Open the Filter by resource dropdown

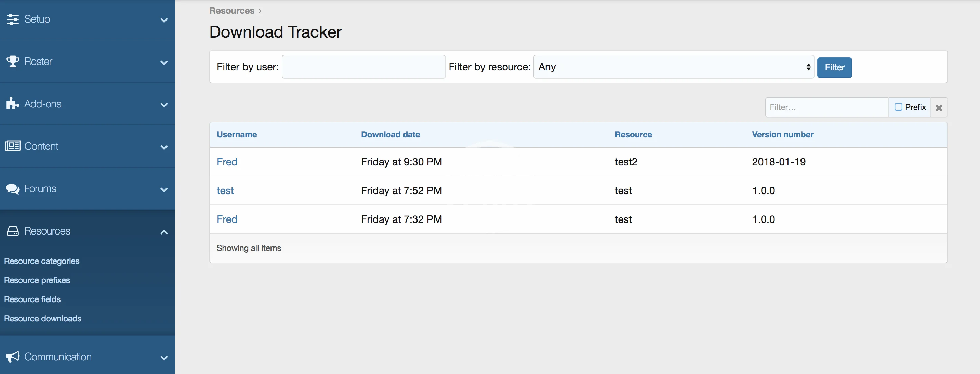(673, 67)
